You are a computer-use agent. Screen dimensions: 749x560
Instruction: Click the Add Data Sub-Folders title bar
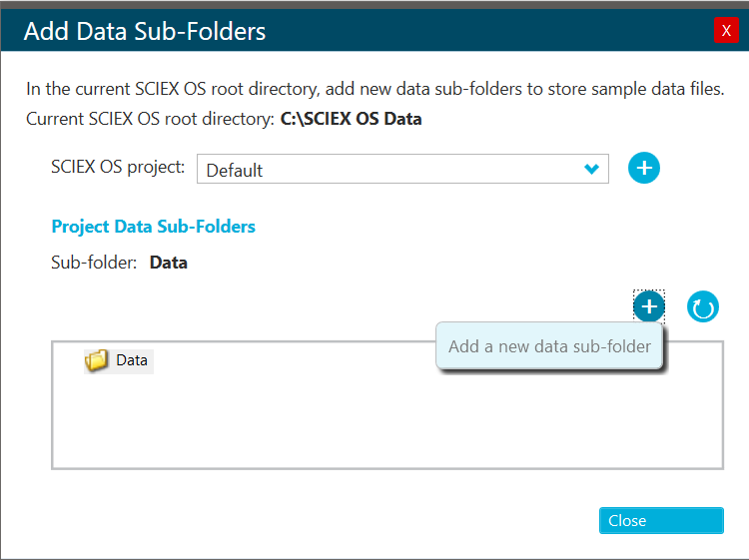pos(300,31)
